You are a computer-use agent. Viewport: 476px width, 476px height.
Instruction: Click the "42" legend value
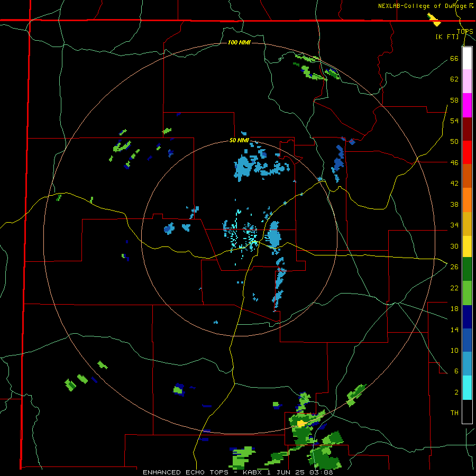454,184
